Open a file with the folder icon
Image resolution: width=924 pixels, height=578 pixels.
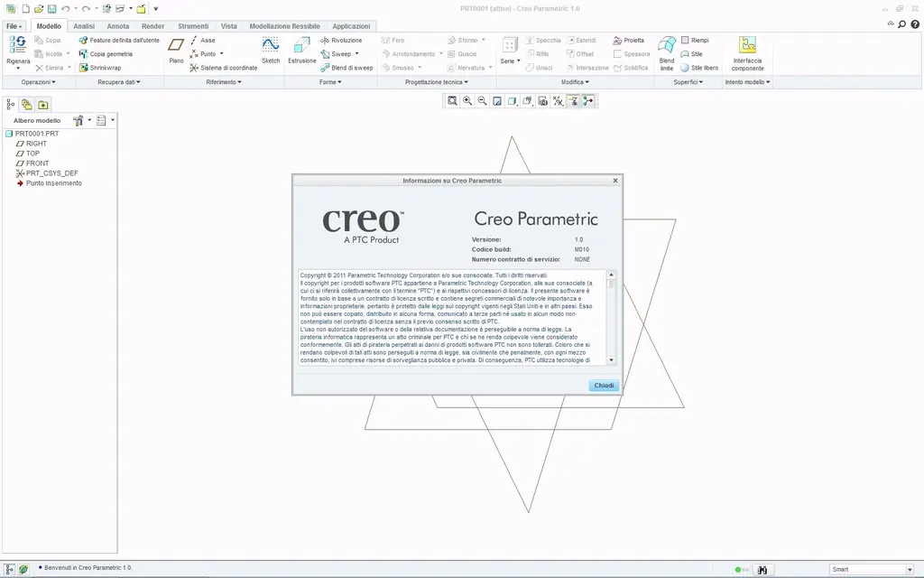[39, 9]
